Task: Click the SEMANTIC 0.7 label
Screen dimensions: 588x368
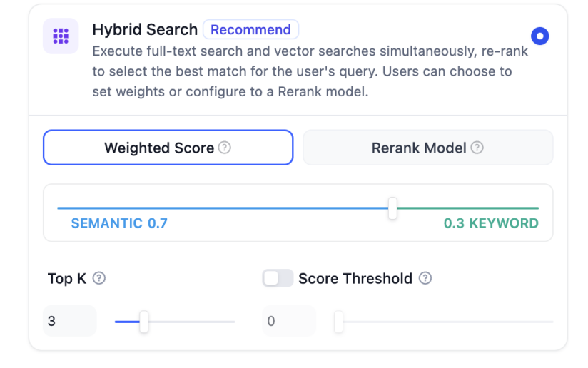Action: (x=119, y=223)
